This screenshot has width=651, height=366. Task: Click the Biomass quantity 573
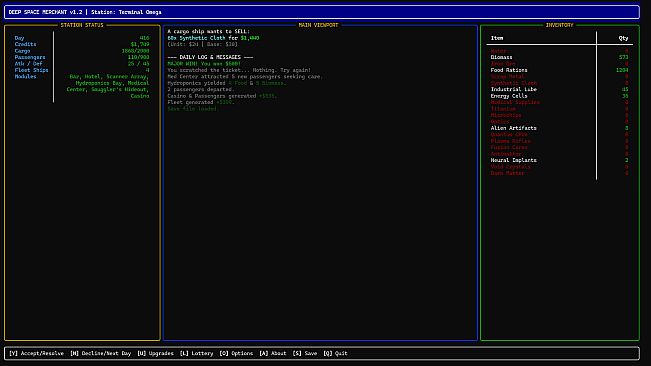[624, 57]
